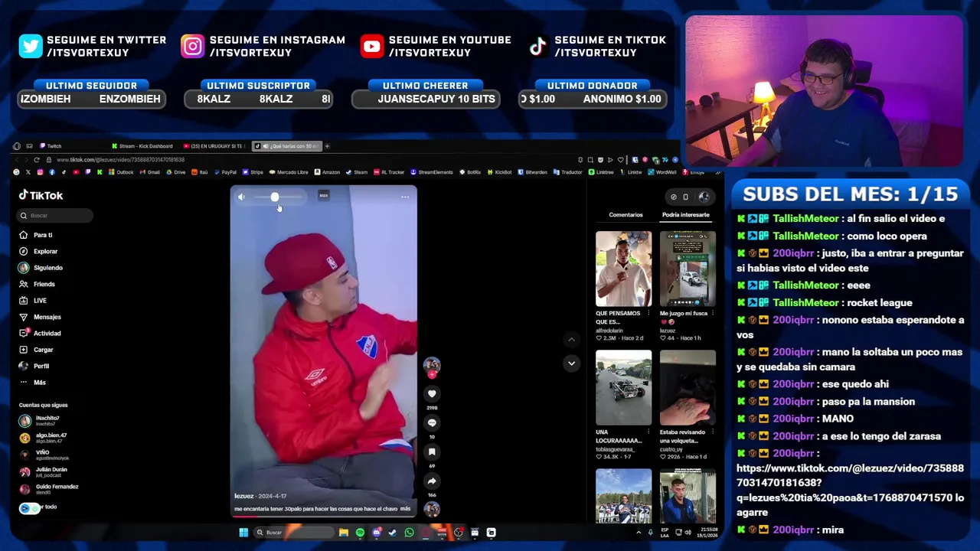
Task: Click the phone app icon in TikTok header
Action: tap(685, 197)
